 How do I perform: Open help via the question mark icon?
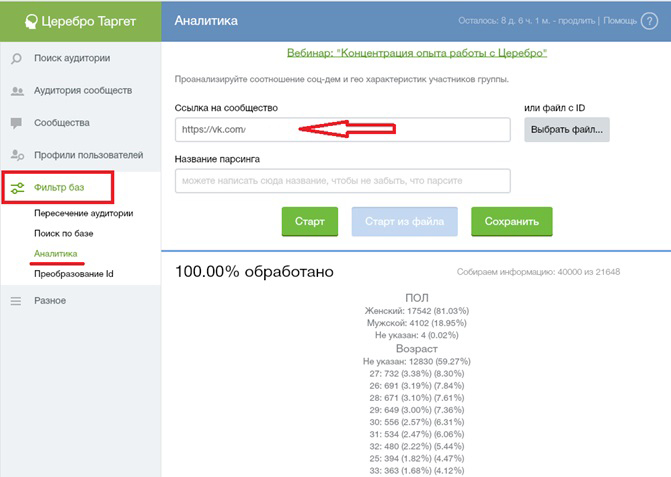(649, 21)
